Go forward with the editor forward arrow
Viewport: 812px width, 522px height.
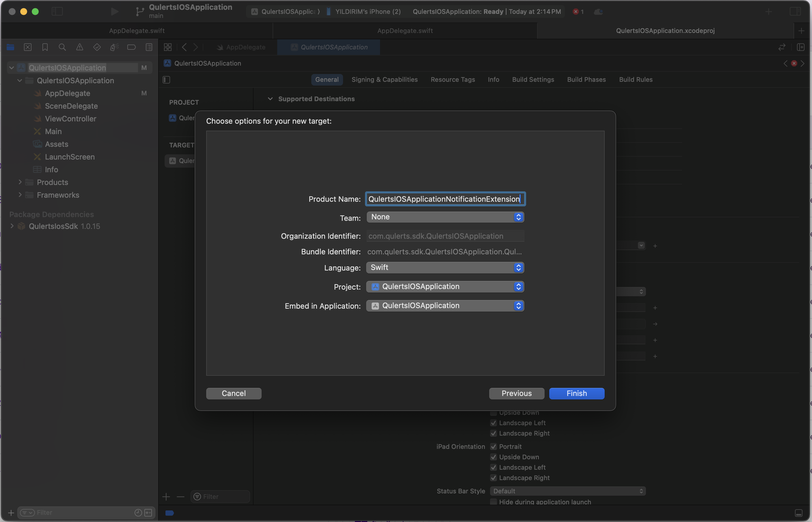pyautogui.click(x=196, y=47)
